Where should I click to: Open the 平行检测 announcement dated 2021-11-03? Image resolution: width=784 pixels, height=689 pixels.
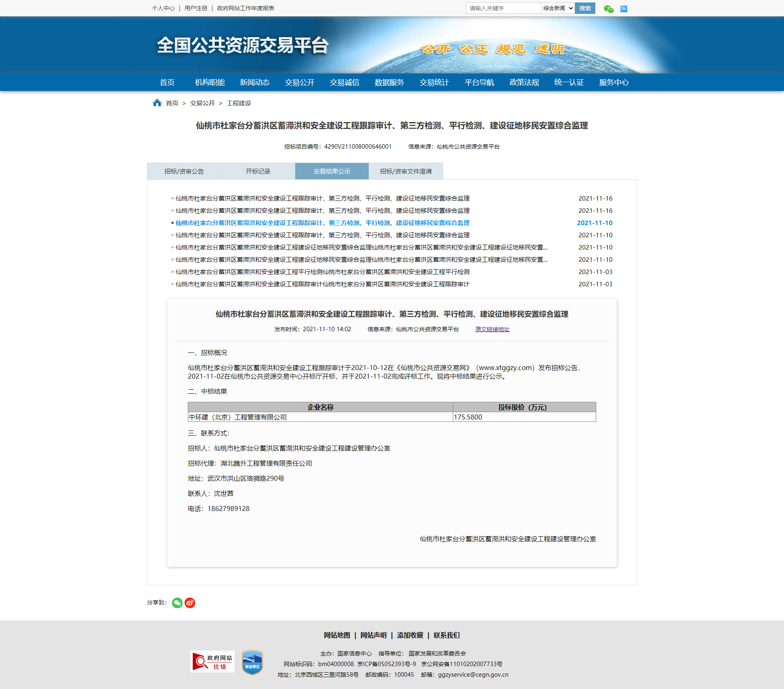click(x=323, y=272)
